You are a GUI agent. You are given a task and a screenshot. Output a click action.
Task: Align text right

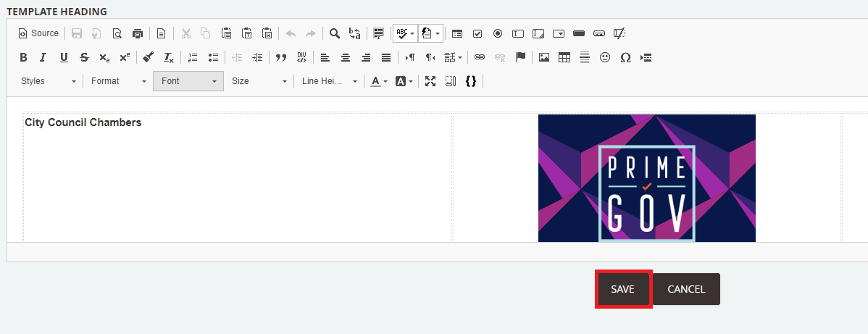click(x=366, y=57)
